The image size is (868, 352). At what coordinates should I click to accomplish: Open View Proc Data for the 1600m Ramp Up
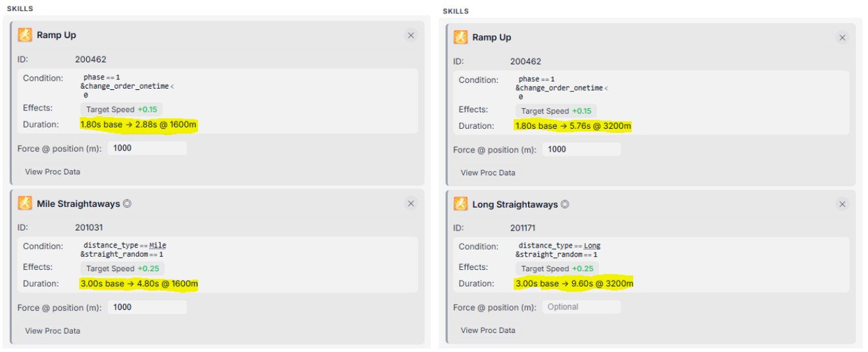[53, 171]
